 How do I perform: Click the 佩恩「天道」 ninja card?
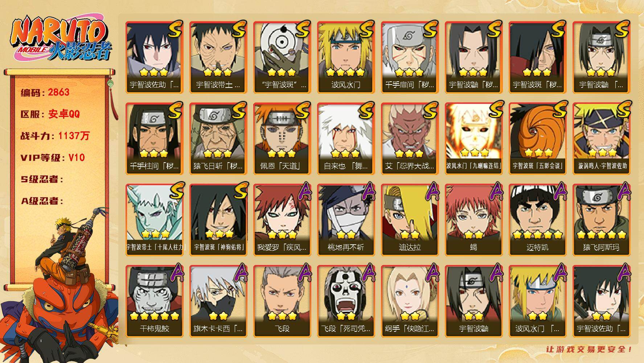click(282, 139)
